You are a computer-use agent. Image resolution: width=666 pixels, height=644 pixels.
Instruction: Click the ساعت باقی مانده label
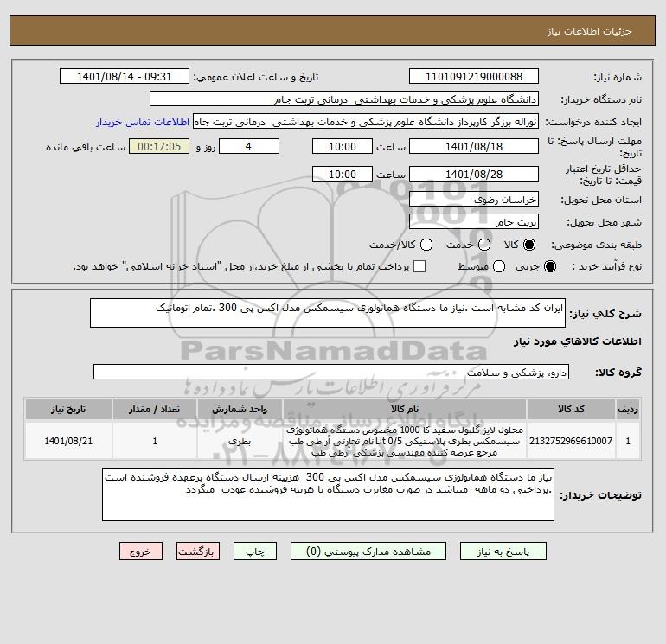pyautogui.click(x=86, y=147)
